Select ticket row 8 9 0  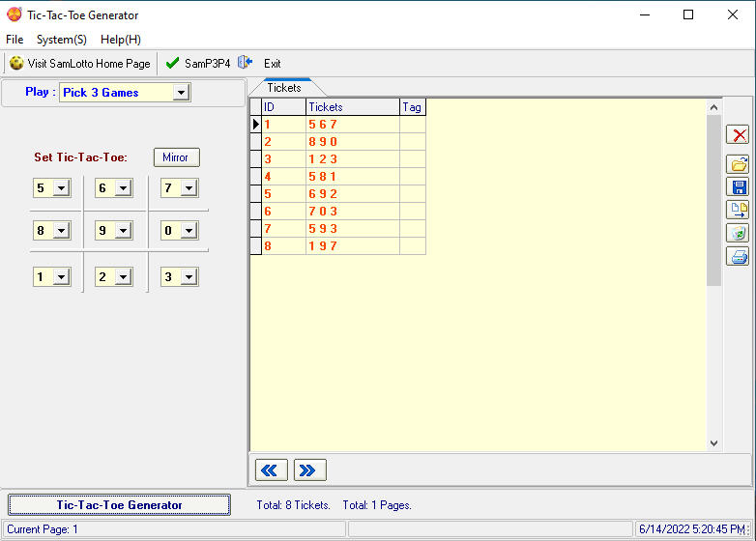click(x=338, y=142)
